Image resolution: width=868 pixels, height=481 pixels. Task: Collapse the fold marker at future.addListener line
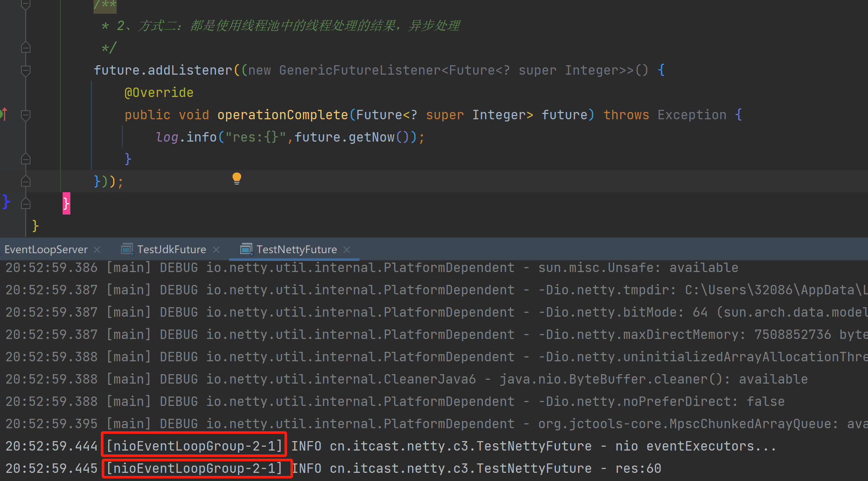(x=26, y=70)
